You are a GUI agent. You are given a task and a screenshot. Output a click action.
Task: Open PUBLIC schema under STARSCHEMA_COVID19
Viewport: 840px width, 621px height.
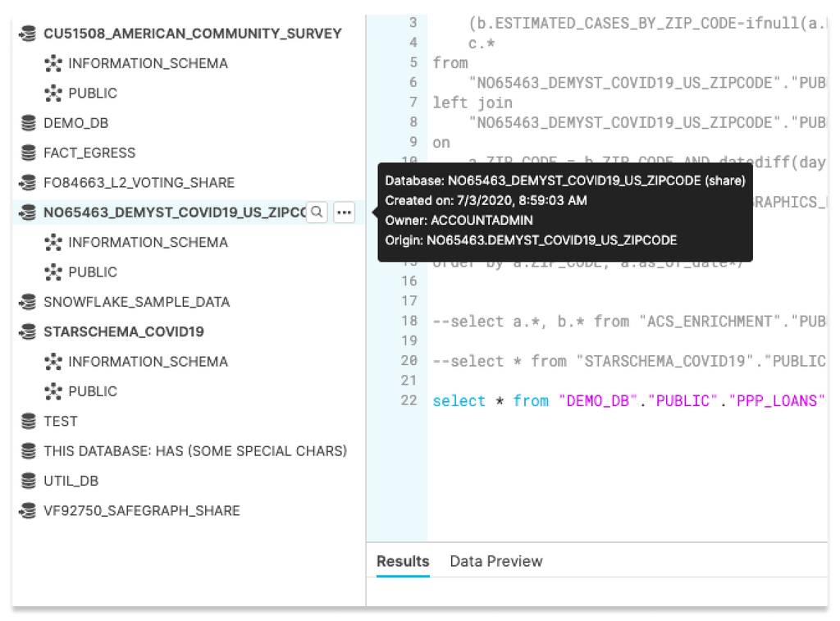point(93,391)
